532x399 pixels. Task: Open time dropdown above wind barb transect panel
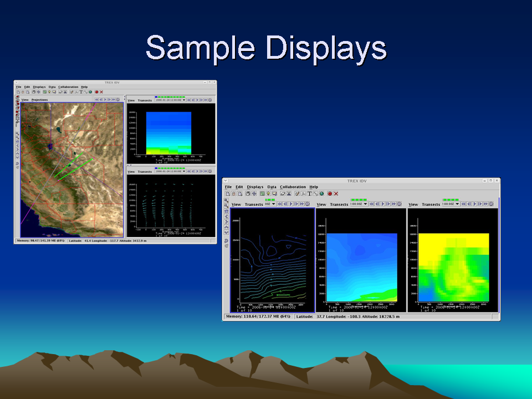pos(170,171)
